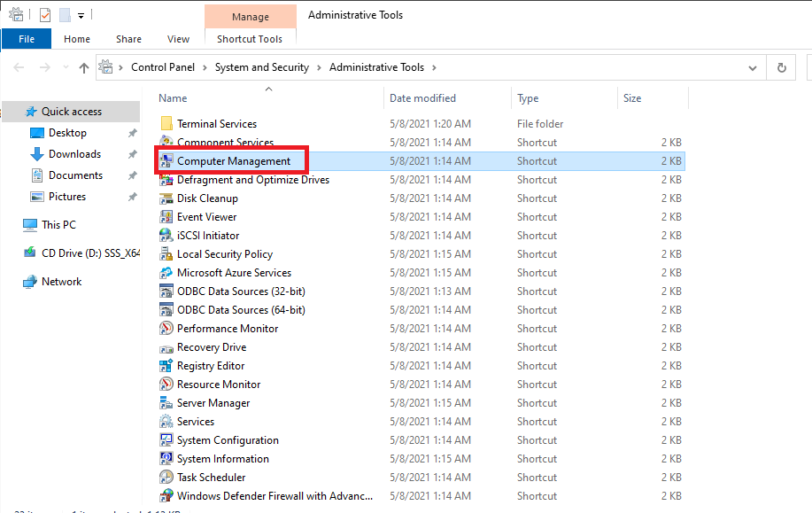812x513 pixels.
Task: Go forward with the Forward arrow
Action: (45, 67)
